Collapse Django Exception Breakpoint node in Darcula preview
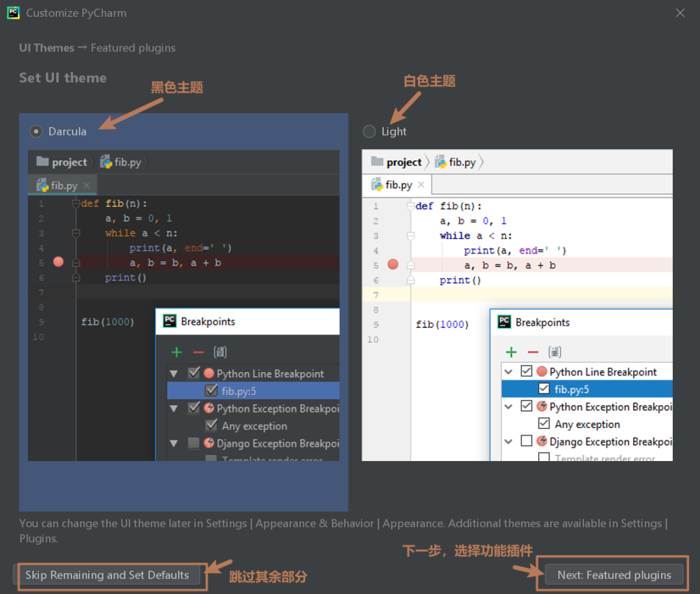Screen dimensions: 700x594 pos(174,444)
